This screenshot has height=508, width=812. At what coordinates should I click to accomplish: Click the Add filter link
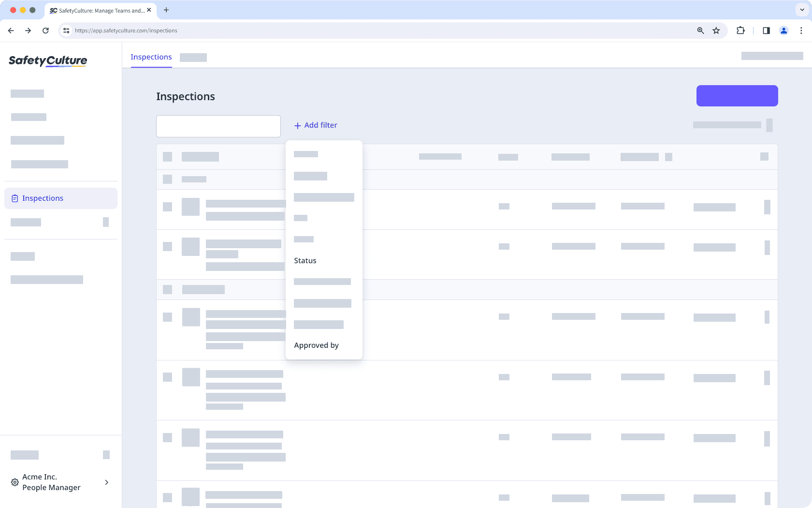pos(315,125)
